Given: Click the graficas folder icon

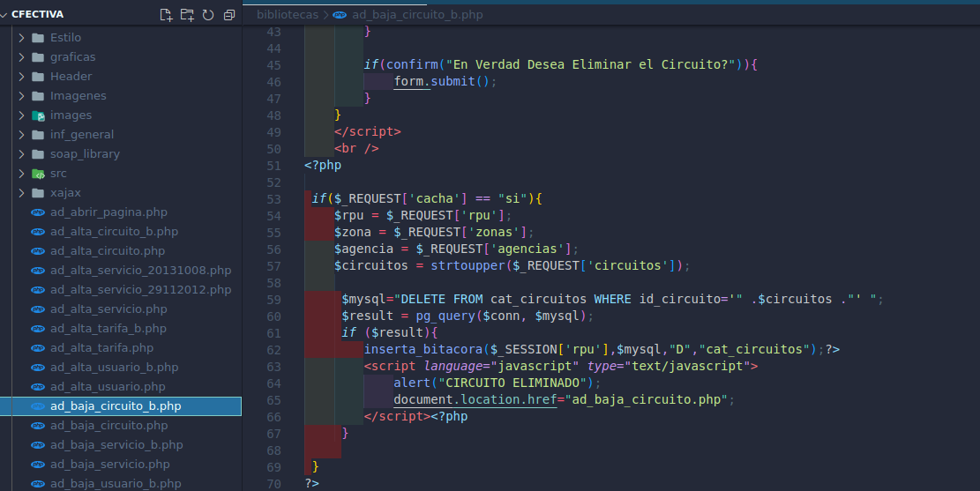Looking at the screenshot, I should click(38, 56).
